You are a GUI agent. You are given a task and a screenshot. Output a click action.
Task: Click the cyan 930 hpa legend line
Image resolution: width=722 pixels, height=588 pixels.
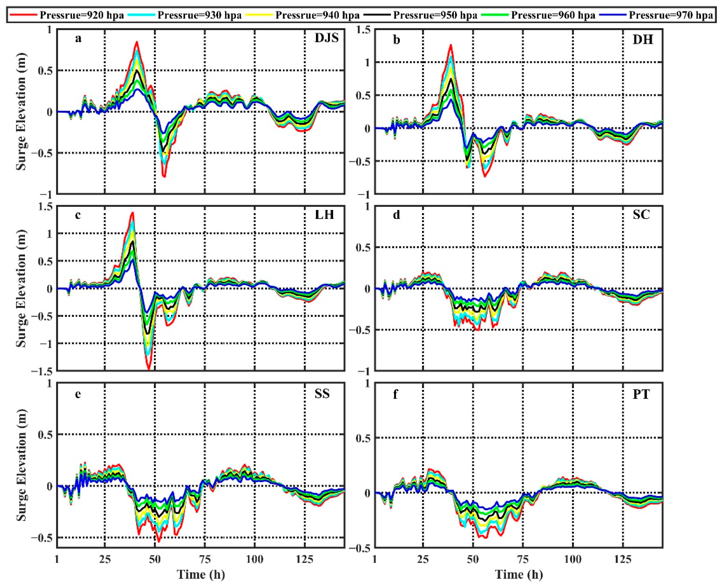[x=141, y=14]
